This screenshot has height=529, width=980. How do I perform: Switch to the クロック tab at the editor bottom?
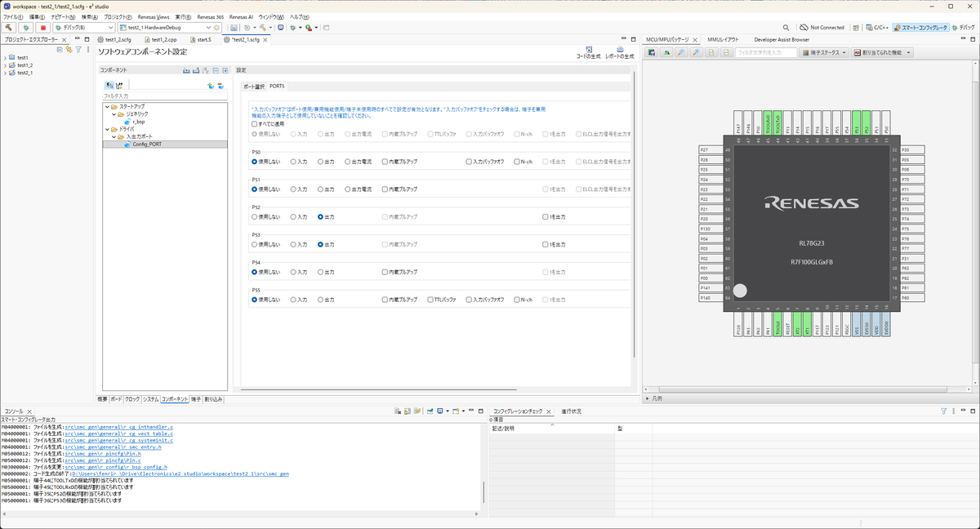[132, 399]
